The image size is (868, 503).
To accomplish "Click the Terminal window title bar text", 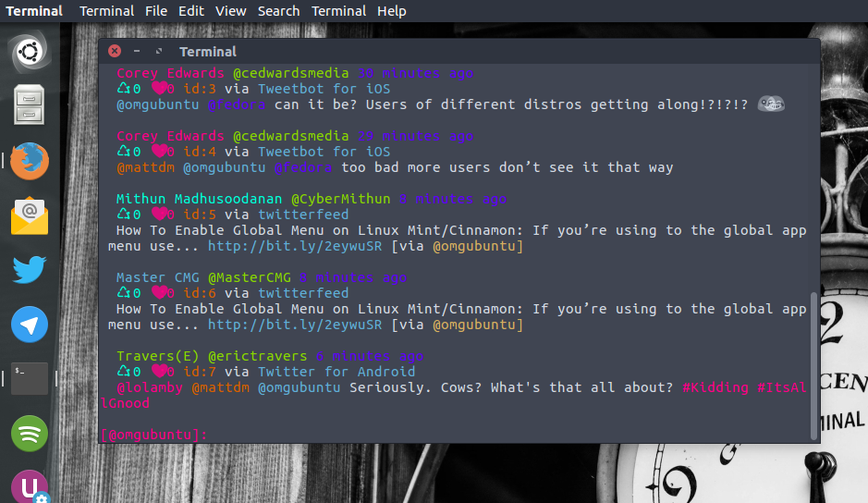I will tap(208, 52).
